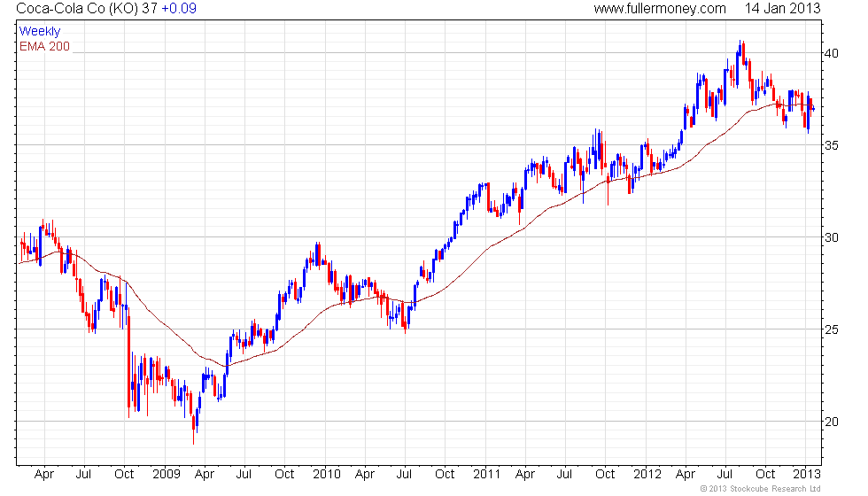Click the 25 price axis label
Screen dimensions: 868x496
(831, 329)
